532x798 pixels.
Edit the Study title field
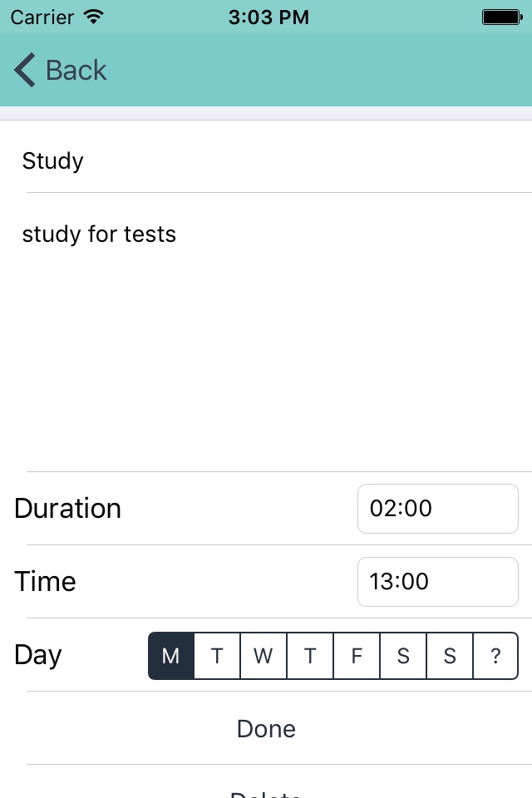click(x=266, y=160)
